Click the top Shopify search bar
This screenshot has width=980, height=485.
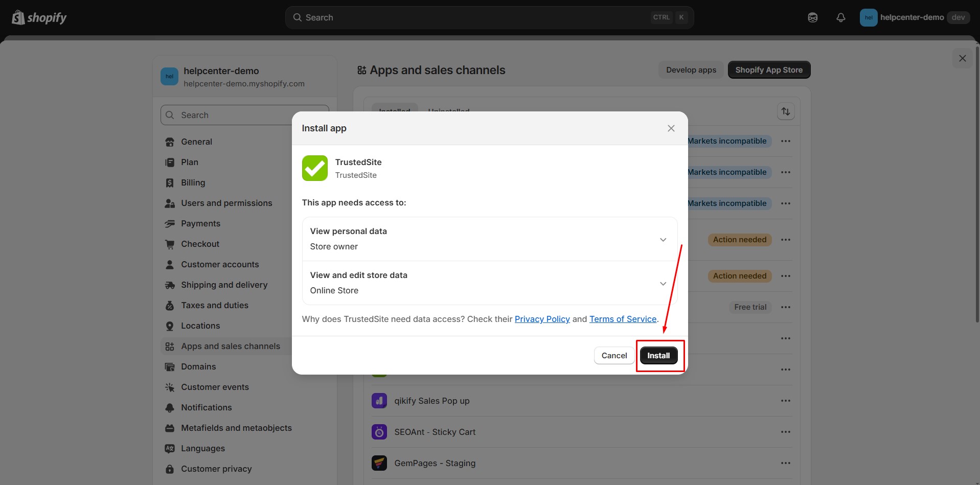(x=489, y=17)
